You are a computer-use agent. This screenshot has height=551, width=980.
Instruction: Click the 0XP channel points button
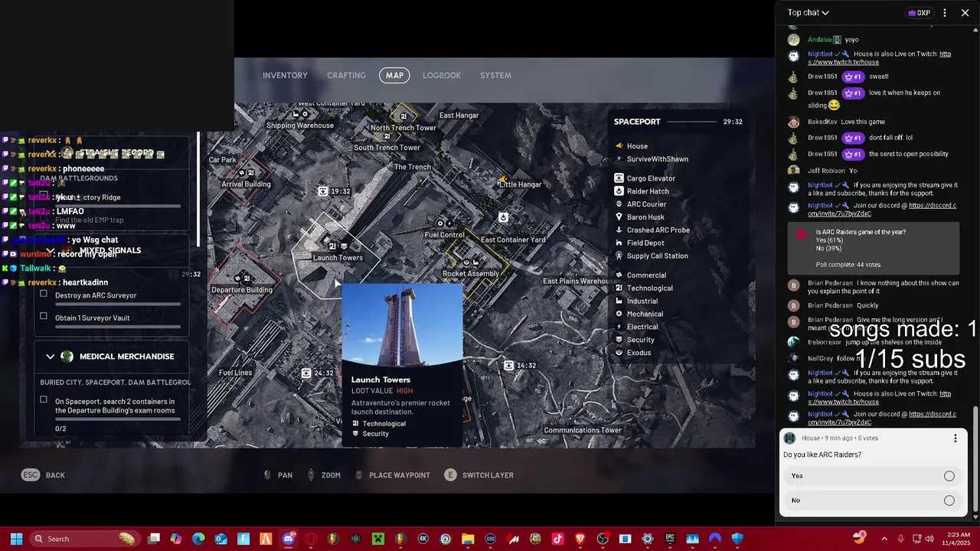click(x=919, y=12)
